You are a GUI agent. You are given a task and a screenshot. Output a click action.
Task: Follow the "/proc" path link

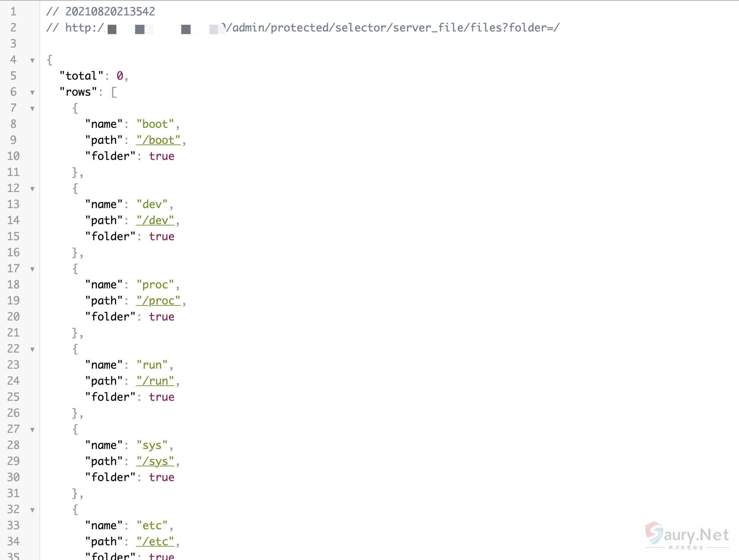pyautogui.click(x=158, y=301)
